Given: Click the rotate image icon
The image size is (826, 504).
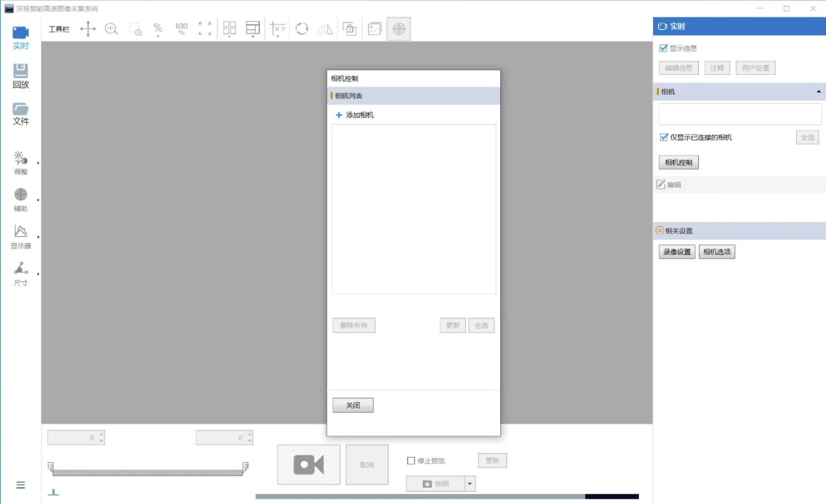Looking at the screenshot, I should point(301,29).
